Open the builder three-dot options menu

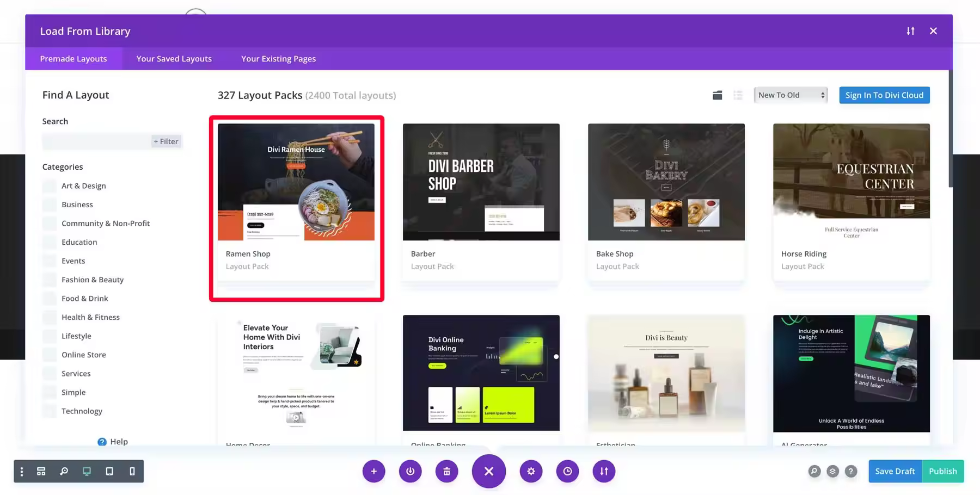(x=22, y=472)
